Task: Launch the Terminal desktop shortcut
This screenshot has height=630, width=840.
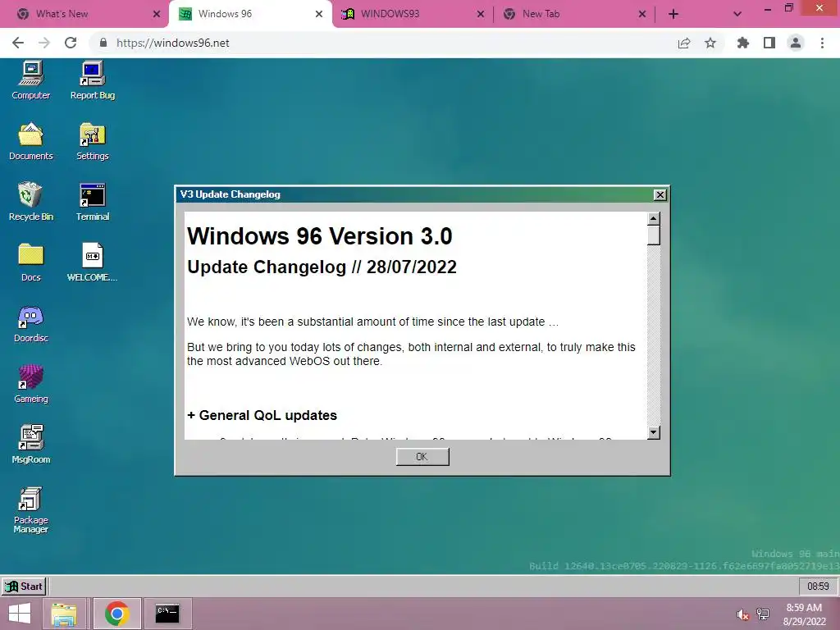Action: click(92, 202)
